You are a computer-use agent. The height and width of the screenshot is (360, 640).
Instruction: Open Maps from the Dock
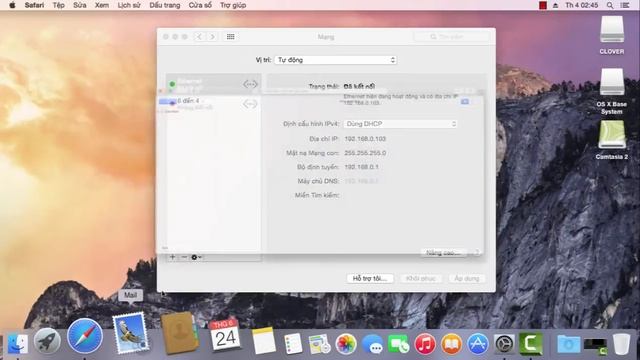320,344
